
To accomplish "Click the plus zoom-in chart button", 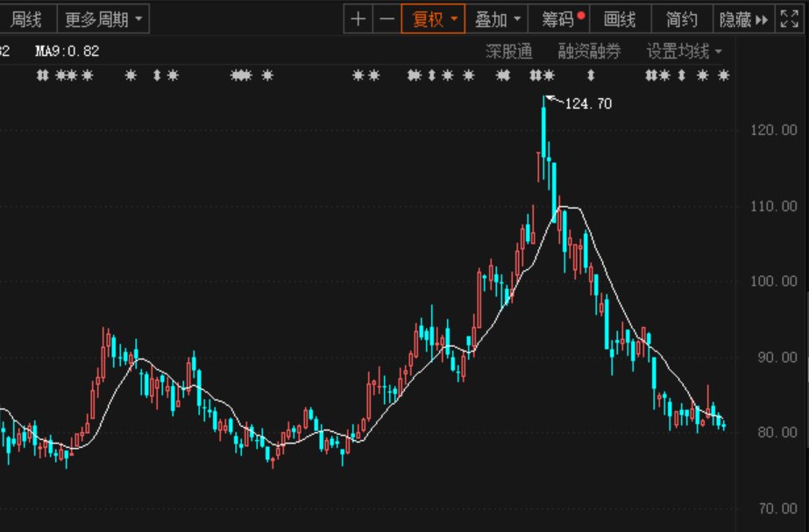I will 358,19.
